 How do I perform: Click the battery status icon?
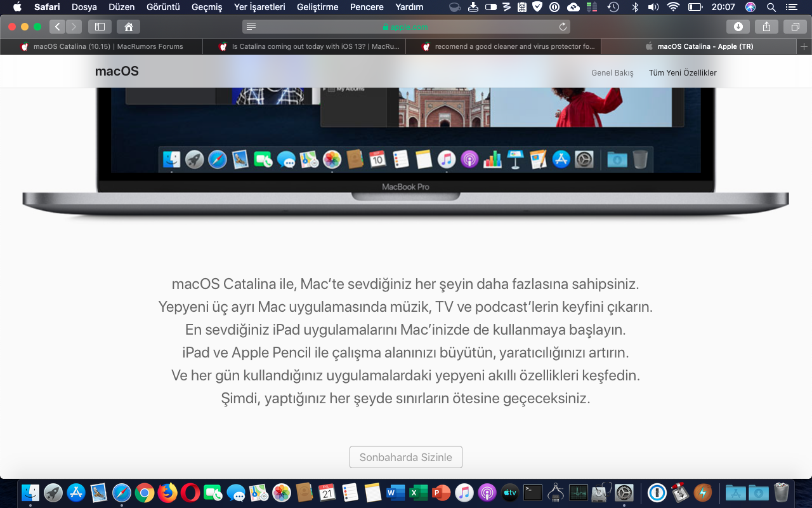pyautogui.click(x=695, y=7)
